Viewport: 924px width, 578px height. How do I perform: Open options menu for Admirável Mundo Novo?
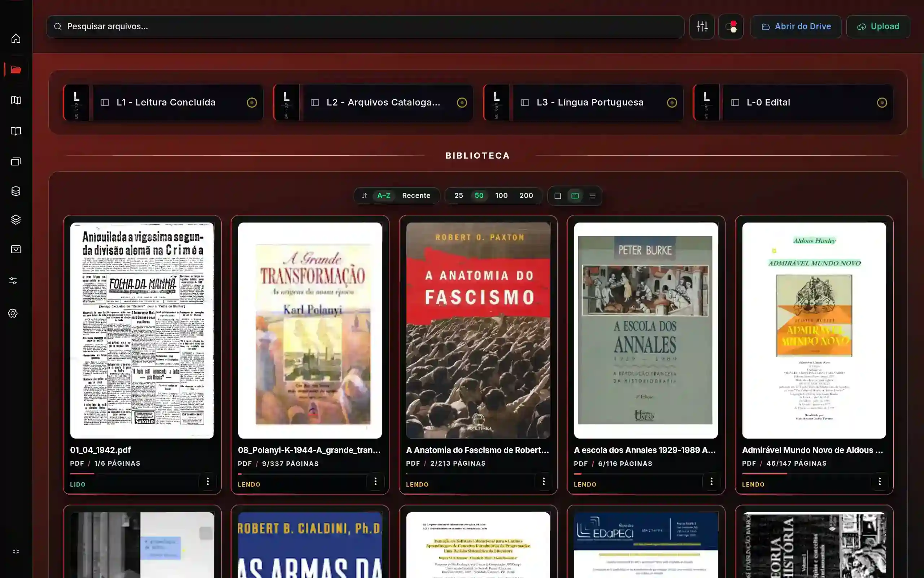pos(879,481)
